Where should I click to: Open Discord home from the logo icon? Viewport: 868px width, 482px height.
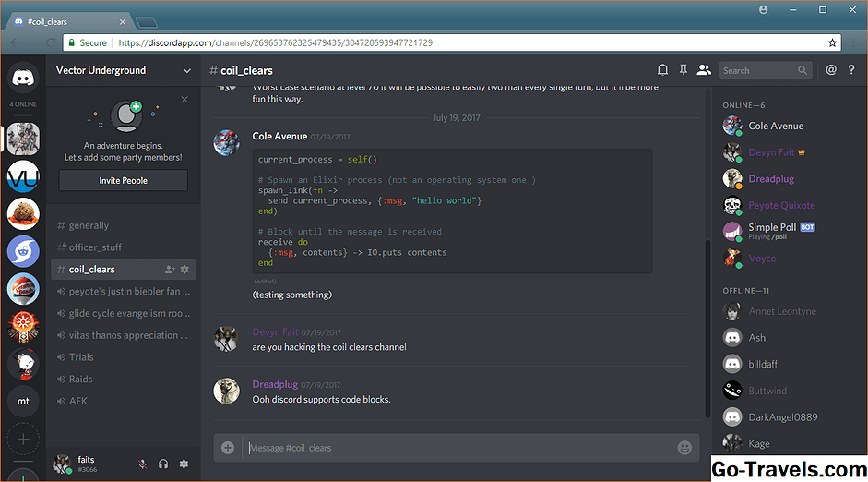click(x=23, y=78)
